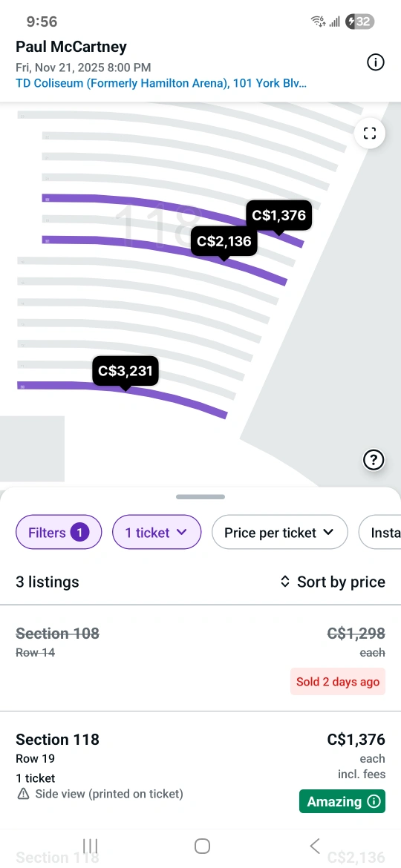The width and height of the screenshot is (401, 868).
Task: Expand Price per ticket dropdown
Action: click(x=280, y=532)
